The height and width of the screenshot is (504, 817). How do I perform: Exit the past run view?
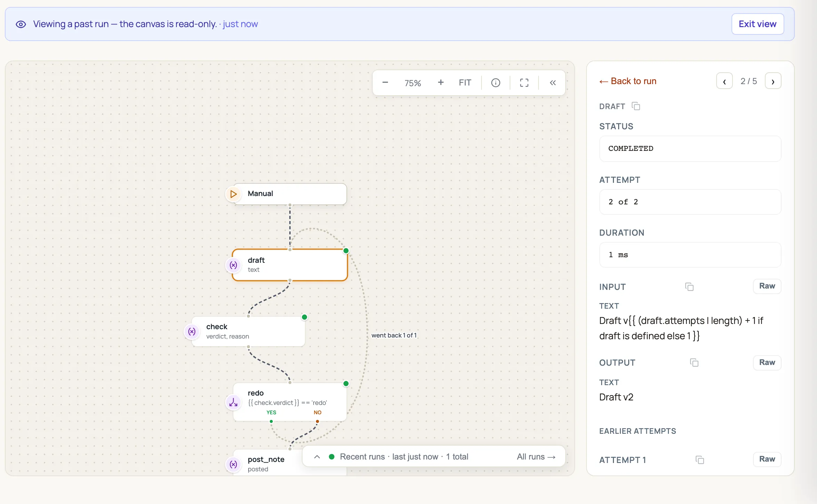[x=758, y=24]
